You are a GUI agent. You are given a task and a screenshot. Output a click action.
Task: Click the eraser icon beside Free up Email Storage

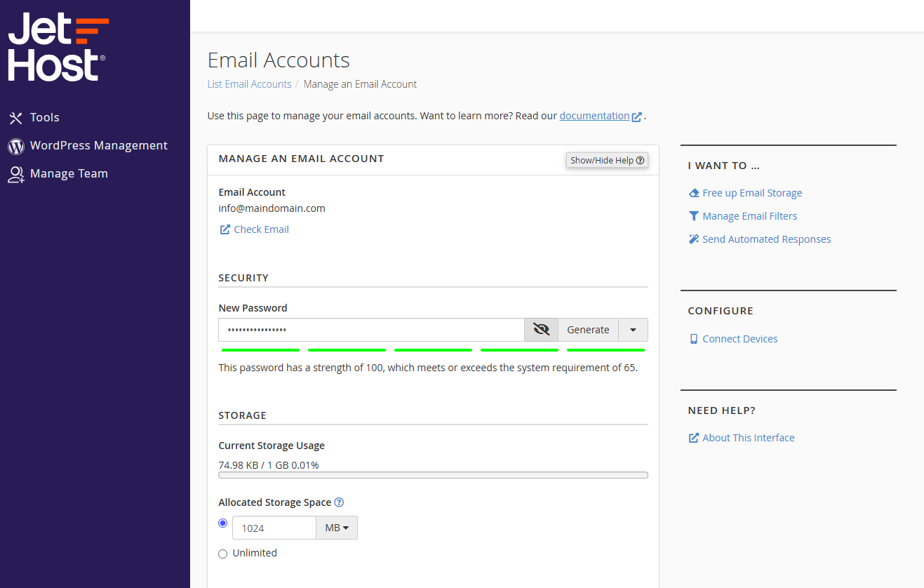pyautogui.click(x=694, y=193)
